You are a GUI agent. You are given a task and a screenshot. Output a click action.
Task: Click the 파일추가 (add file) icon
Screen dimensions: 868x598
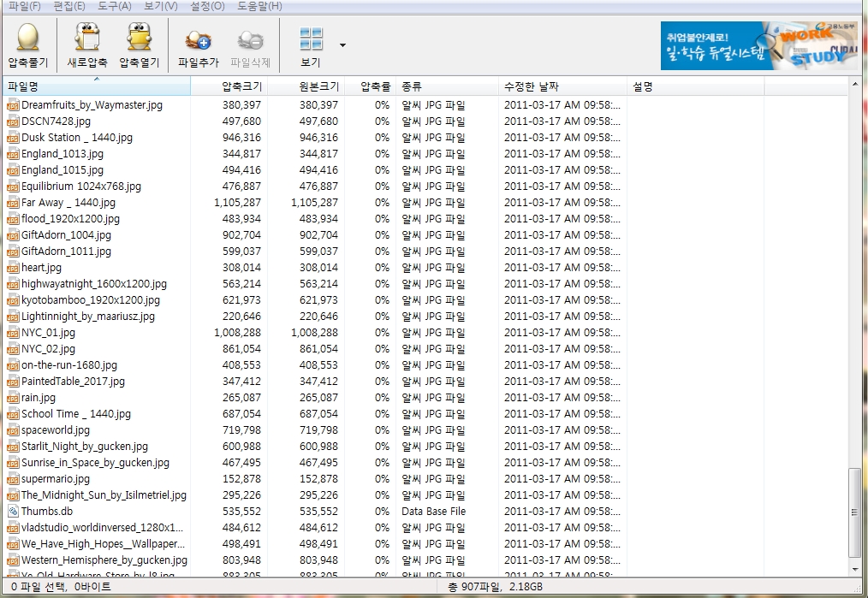click(x=199, y=38)
